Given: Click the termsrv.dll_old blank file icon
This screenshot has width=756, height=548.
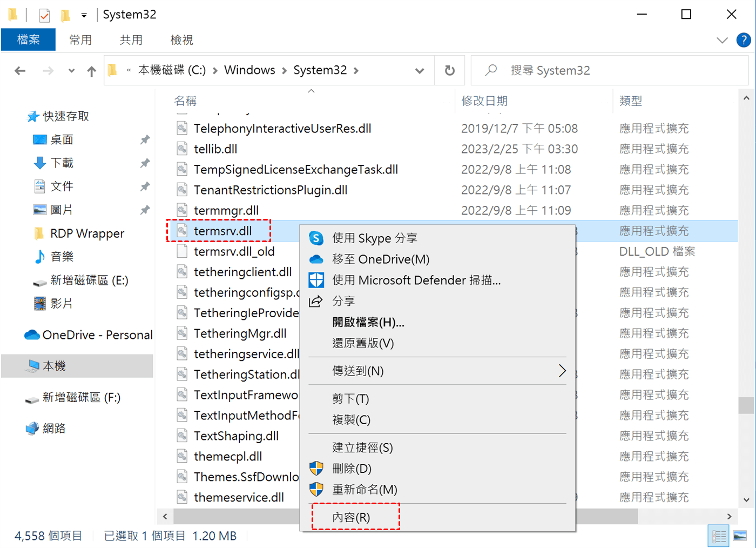Looking at the screenshot, I should (x=183, y=251).
